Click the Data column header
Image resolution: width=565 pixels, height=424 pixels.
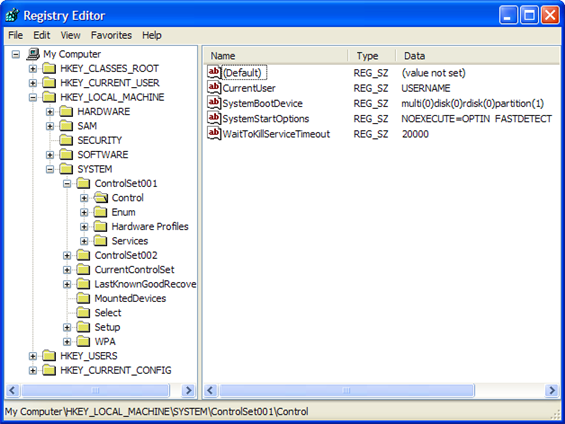point(478,56)
